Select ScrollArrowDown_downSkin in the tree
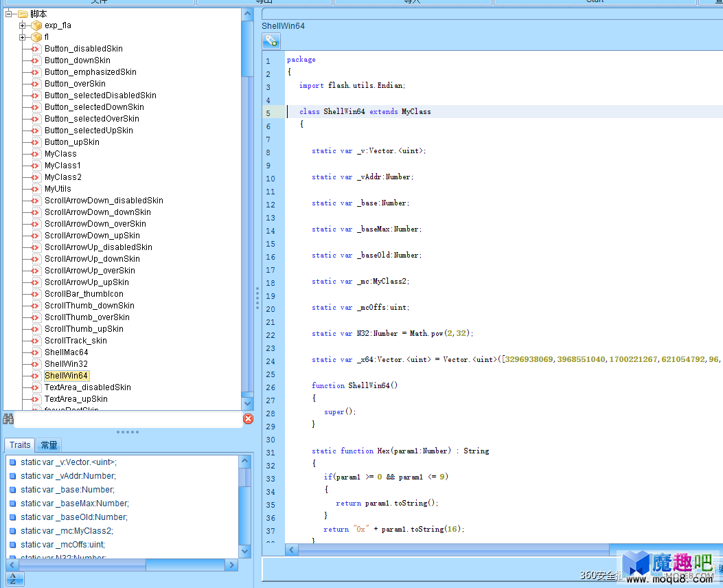The image size is (723, 588). [x=97, y=212]
